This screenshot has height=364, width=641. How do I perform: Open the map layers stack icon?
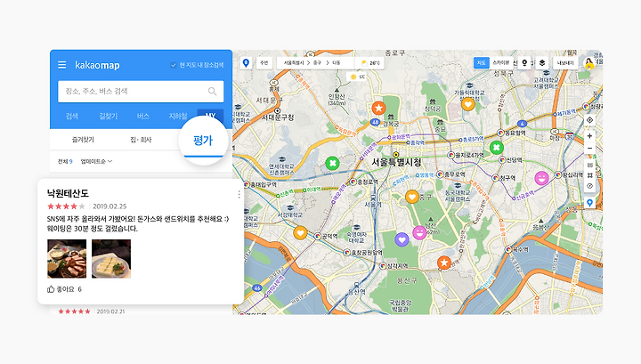[x=542, y=63]
